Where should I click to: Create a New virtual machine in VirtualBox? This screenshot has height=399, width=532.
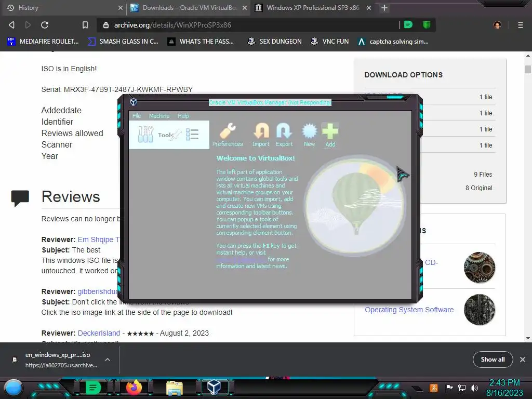(x=309, y=135)
